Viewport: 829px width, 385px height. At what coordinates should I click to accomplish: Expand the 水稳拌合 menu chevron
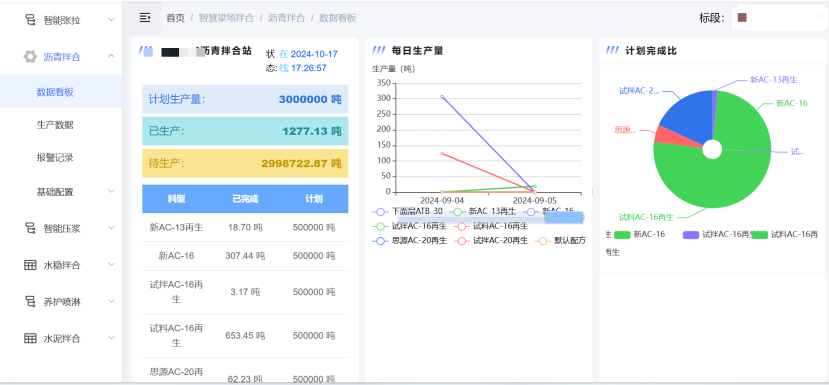tap(111, 264)
